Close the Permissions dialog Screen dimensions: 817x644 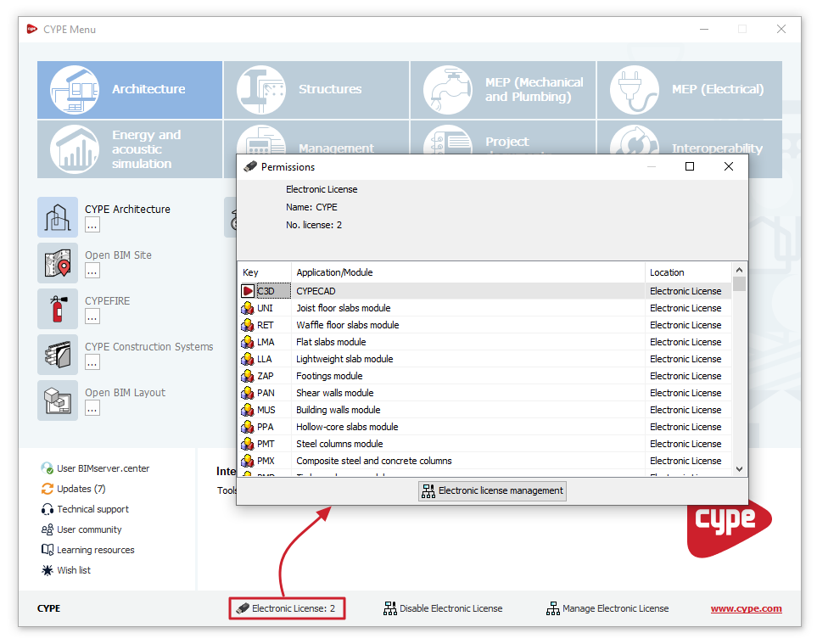(x=729, y=166)
